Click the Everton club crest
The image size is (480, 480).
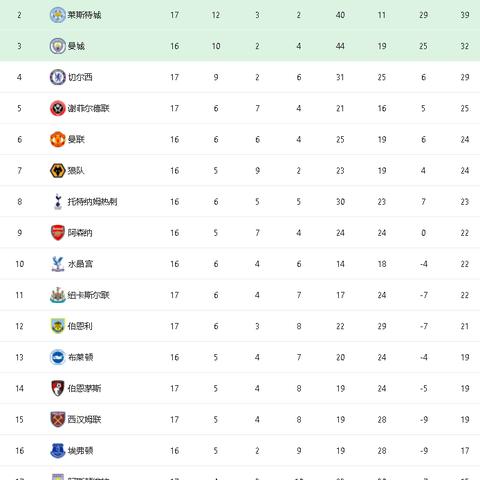(57, 451)
